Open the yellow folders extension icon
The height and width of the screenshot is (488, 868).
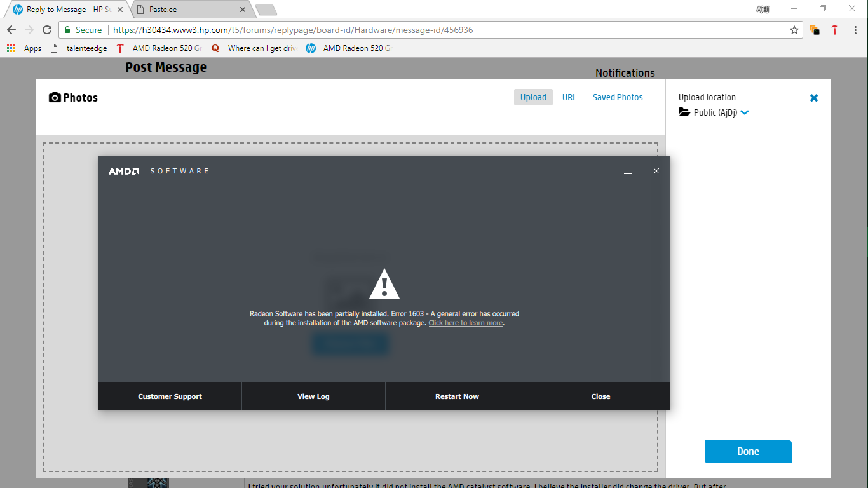(x=815, y=30)
